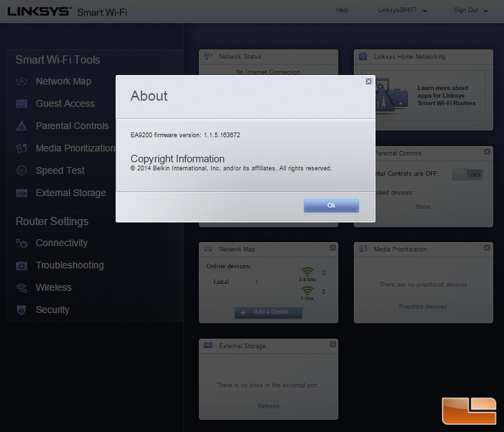This screenshot has height=432, width=504.
Task: Open Wireless settings
Action: pos(53,287)
